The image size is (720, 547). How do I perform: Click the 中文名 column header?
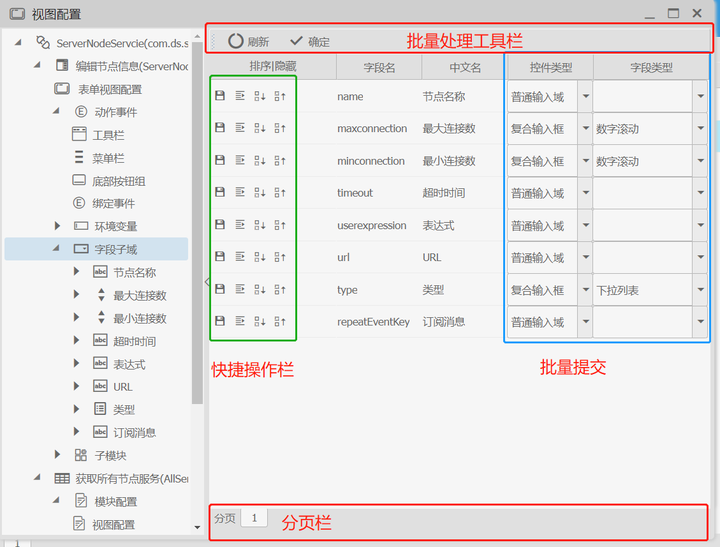coord(464,67)
